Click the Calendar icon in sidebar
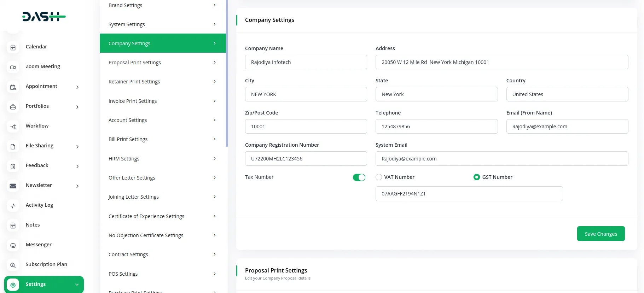This screenshot has width=644, height=293. (13, 47)
